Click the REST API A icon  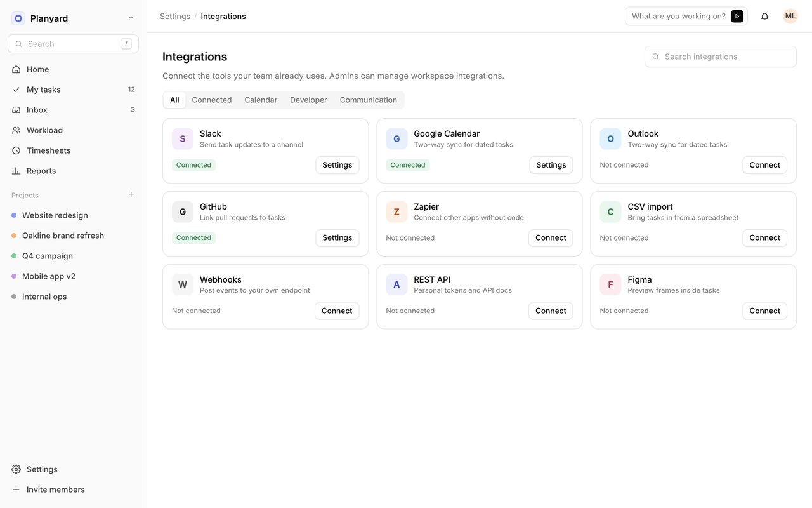pyautogui.click(x=396, y=284)
